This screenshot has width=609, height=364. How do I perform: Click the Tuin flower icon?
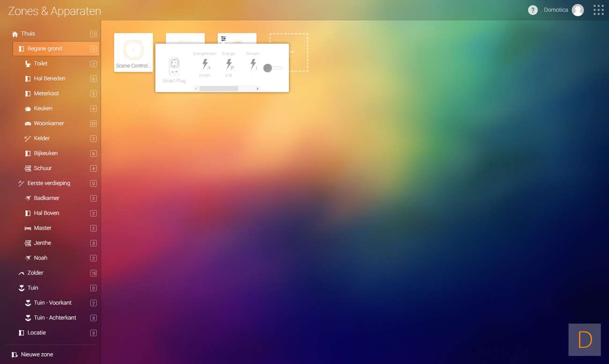(x=22, y=288)
